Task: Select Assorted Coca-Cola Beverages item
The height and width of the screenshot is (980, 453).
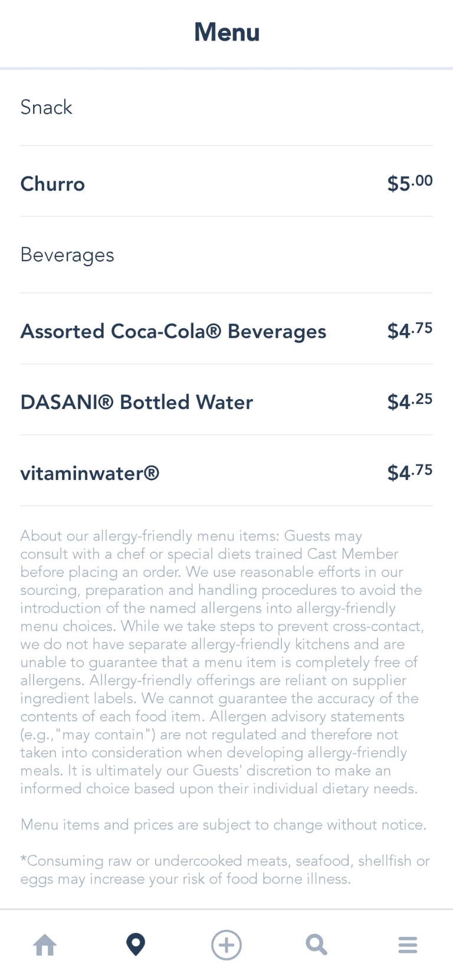Action: coord(173,332)
